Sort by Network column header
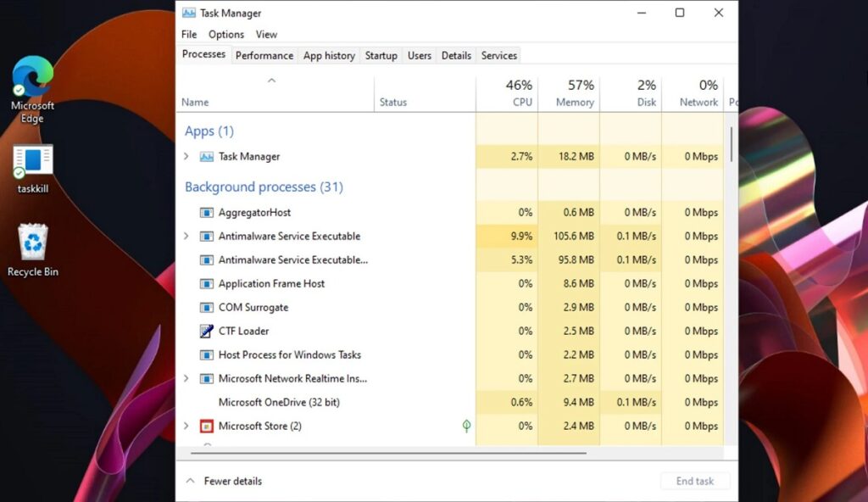 click(693, 94)
